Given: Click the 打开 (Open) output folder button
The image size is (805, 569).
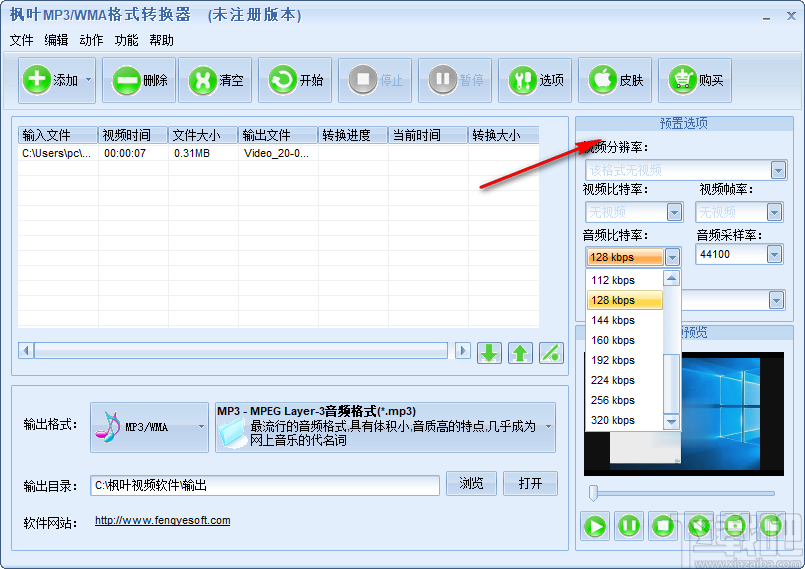Looking at the screenshot, I should click(x=530, y=483).
